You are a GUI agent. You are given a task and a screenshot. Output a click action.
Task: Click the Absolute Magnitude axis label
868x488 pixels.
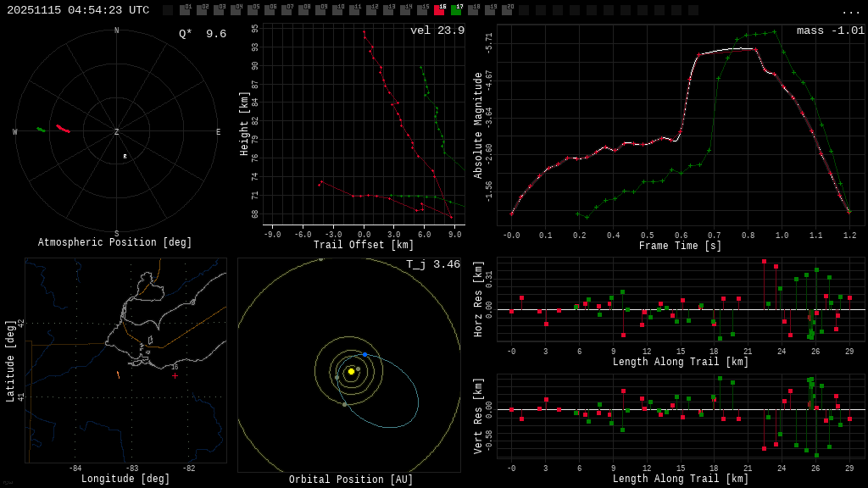point(478,125)
